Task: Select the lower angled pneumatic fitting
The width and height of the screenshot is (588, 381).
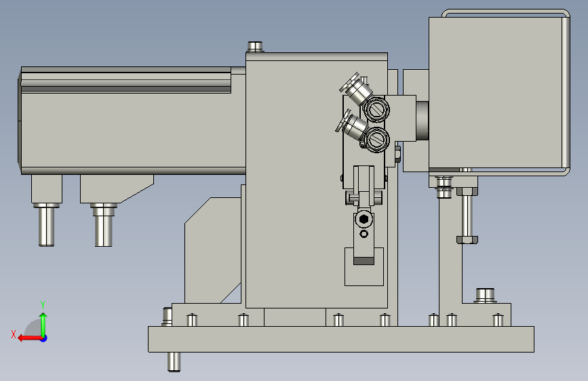Action: [x=352, y=125]
